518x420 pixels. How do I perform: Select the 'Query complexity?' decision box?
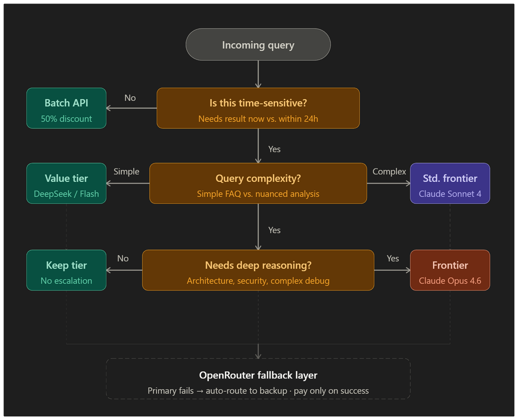(x=258, y=183)
